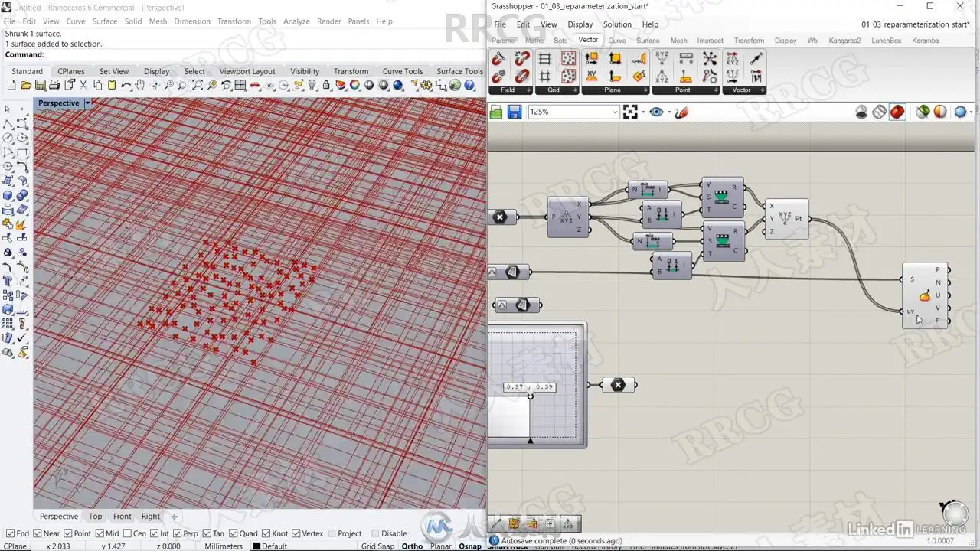Click the Millimeters units in status bar

click(224, 546)
